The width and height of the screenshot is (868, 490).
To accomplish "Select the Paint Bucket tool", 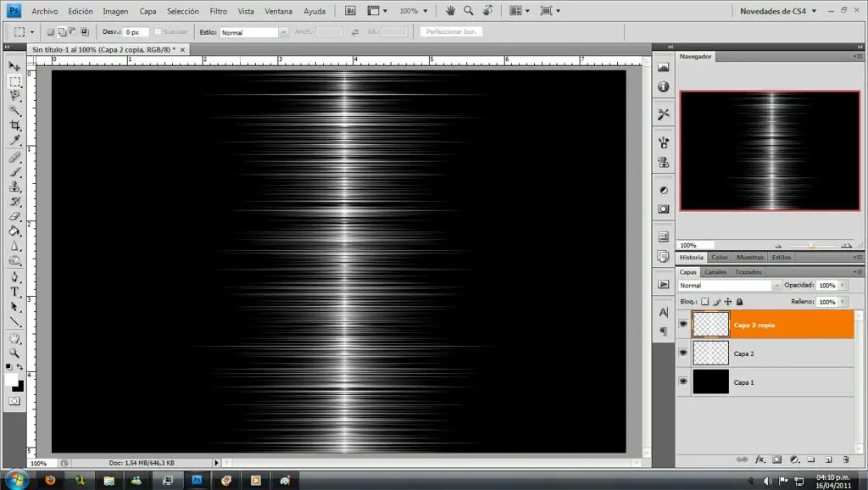I will 14,231.
